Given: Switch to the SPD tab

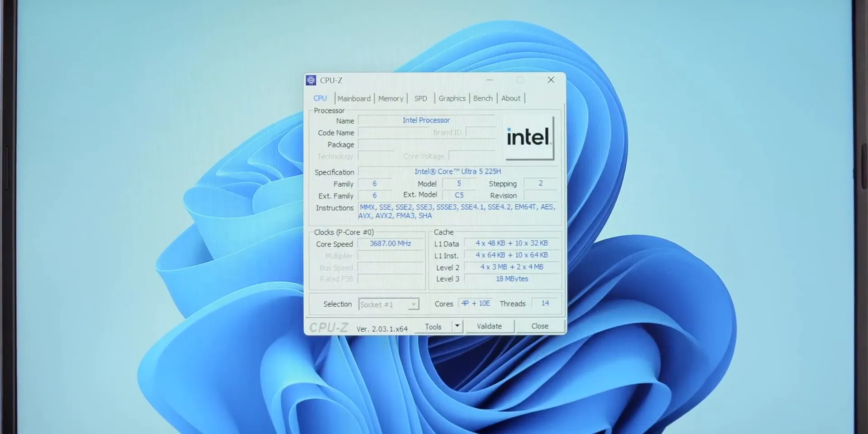Looking at the screenshot, I should click(421, 98).
